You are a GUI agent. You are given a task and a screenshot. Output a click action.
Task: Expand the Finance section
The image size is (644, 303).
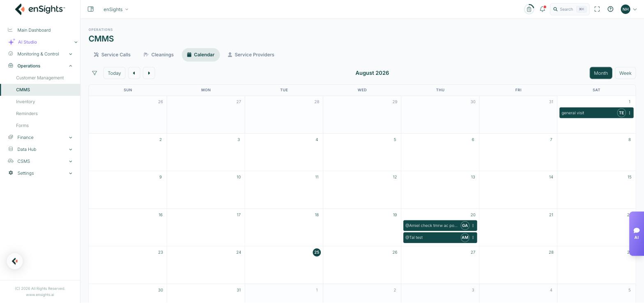(71, 137)
